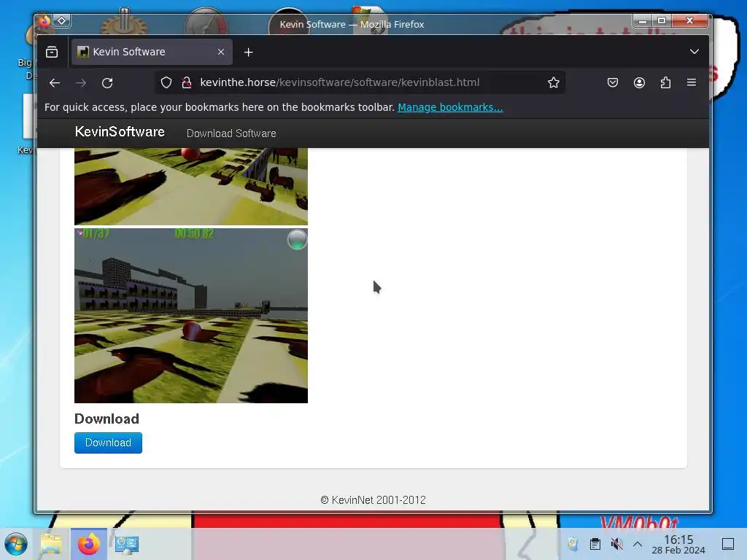The height and width of the screenshot is (560, 747).
Task: Click the © KevinNet 2001-2012 footer text
Action: coord(373,500)
